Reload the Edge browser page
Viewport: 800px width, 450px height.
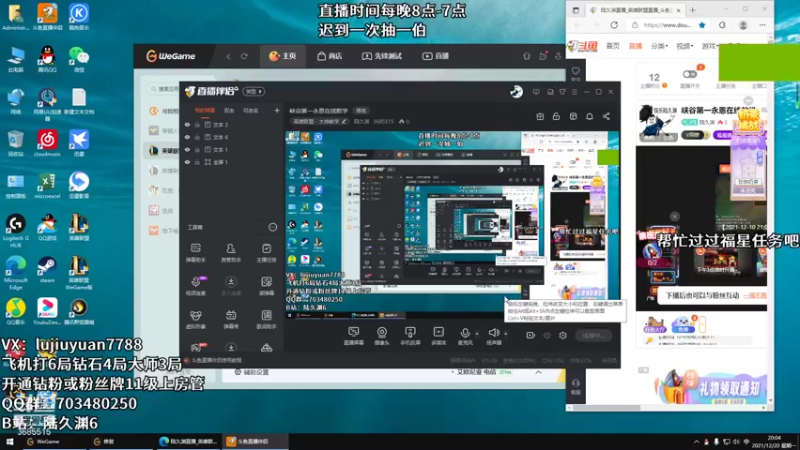614,24
